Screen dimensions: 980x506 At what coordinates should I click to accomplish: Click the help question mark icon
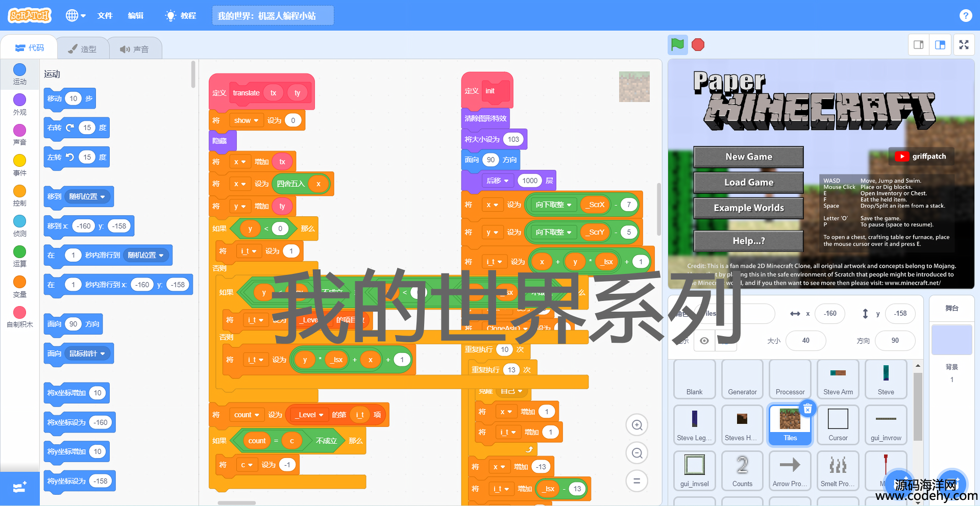(965, 15)
